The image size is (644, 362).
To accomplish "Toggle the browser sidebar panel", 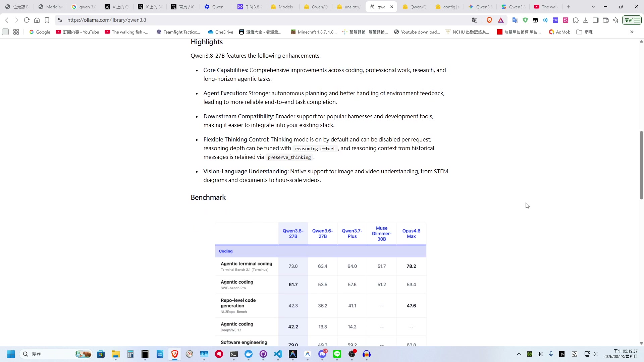I will click(x=596, y=20).
